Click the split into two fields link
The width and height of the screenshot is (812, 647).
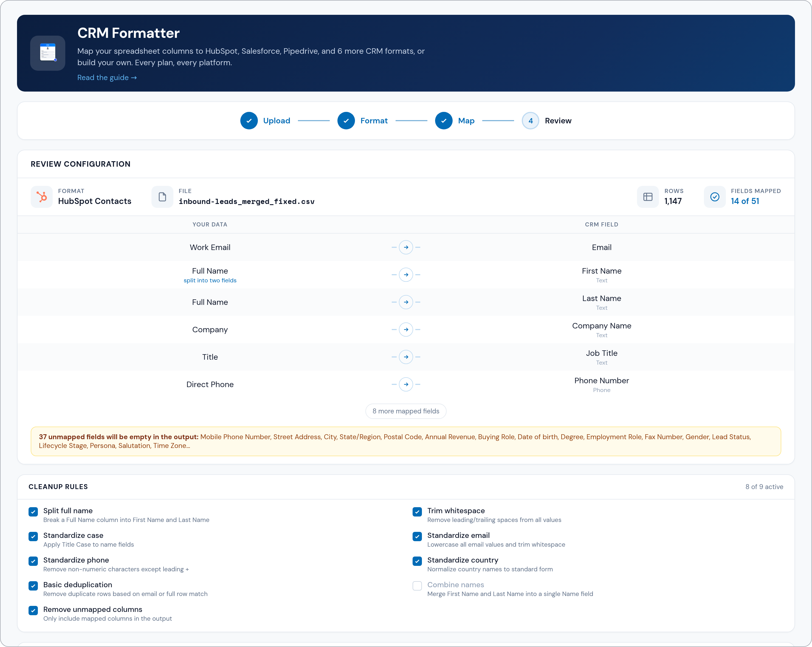pos(210,280)
